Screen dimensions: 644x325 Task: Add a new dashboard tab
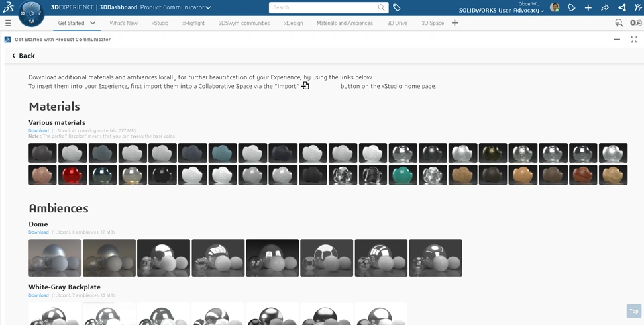point(455,23)
